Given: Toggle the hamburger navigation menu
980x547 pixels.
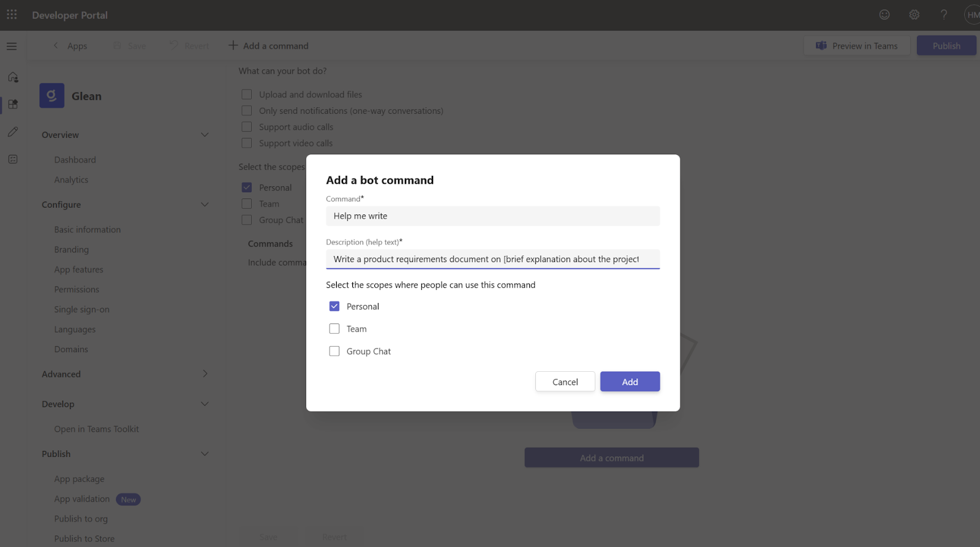Looking at the screenshot, I should pos(12,46).
